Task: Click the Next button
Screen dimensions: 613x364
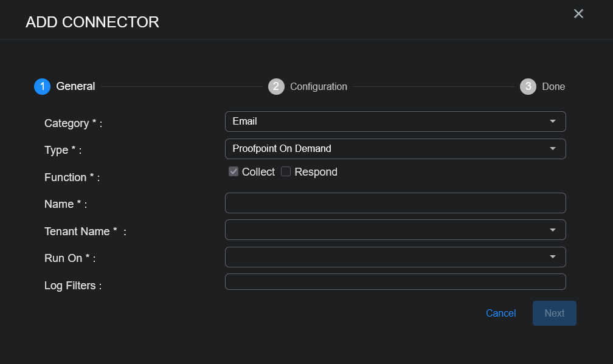Action: click(554, 314)
